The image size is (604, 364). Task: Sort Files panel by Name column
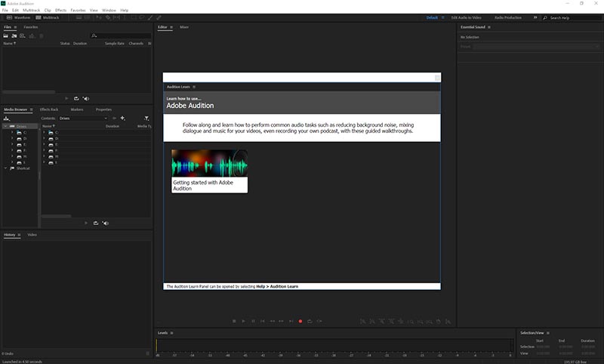pos(9,44)
